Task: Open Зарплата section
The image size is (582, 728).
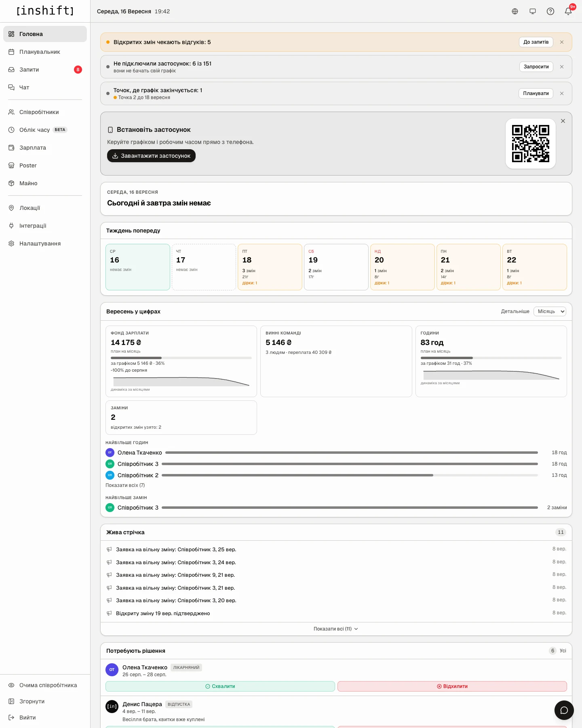Action: 45,148
